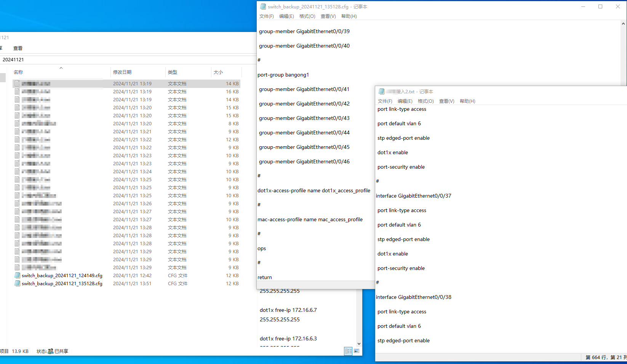Screen dimensions: 627x364
Task: Click line 'interface GigabitEthernet0/0/38'
Action: 414,297
